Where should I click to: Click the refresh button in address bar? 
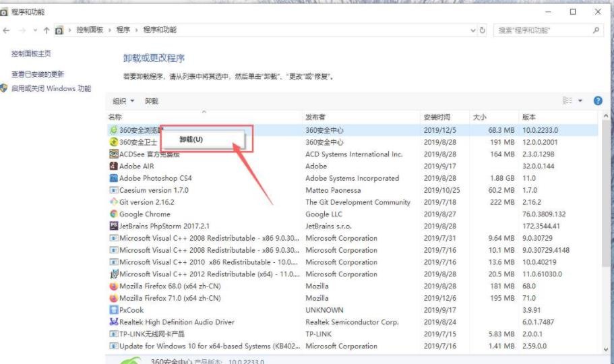point(483,30)
